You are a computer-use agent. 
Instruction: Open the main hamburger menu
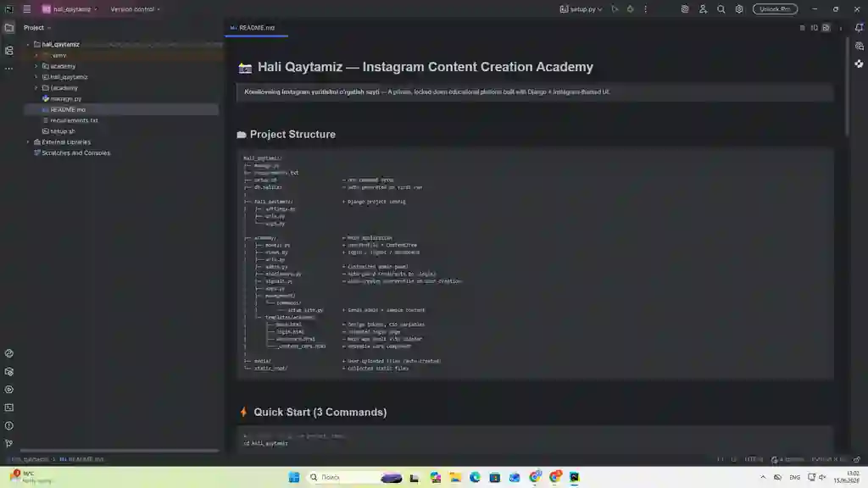click(x=26, y=8)
